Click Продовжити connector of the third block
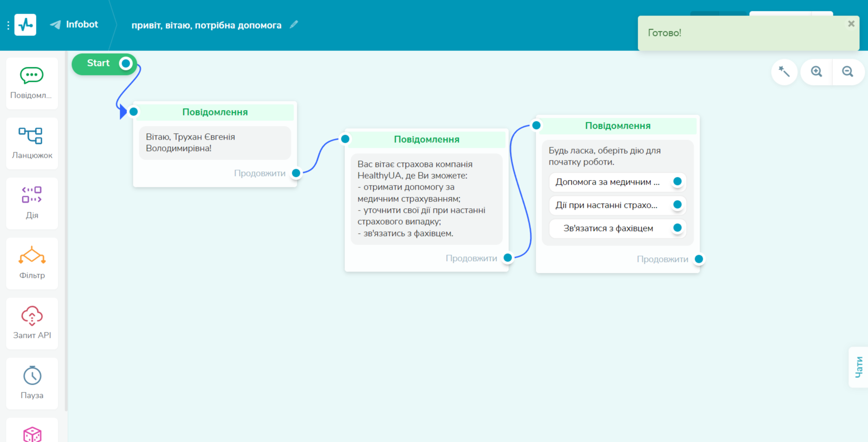Screen dimensions: 868x442 coord(699,259)
